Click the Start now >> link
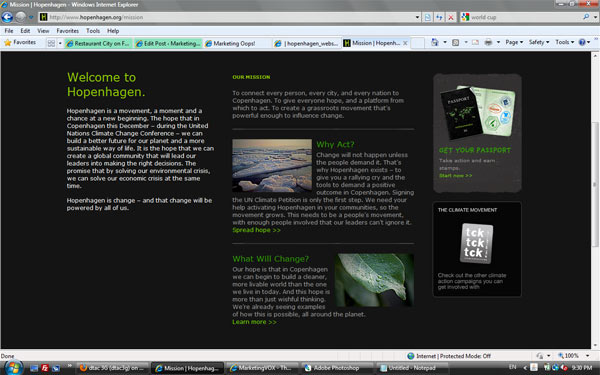This screenshot has height=375, width=600. (455, 176)
